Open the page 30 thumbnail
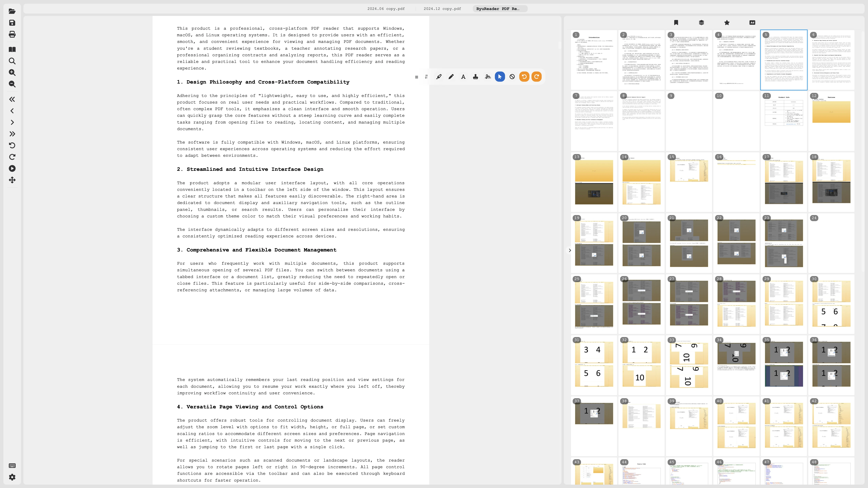The image size is (868, 488). coord(831,304)
